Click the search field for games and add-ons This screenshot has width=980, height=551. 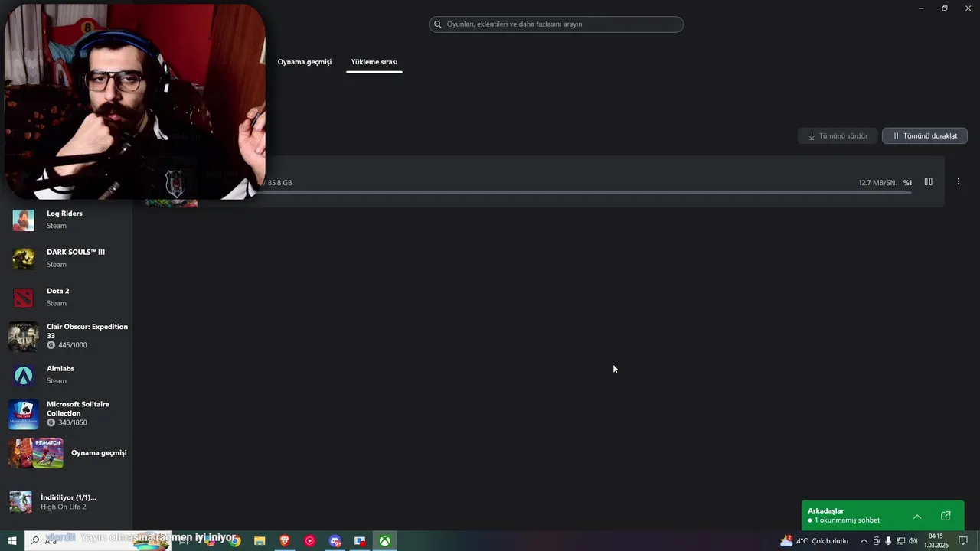pyautogui.click(x=556, y=24)
